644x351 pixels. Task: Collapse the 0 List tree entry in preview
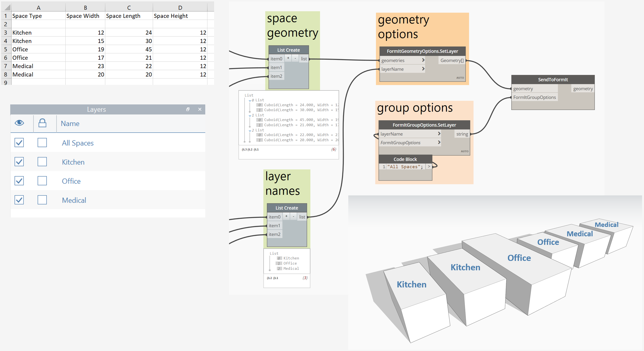tap(250, 100)
